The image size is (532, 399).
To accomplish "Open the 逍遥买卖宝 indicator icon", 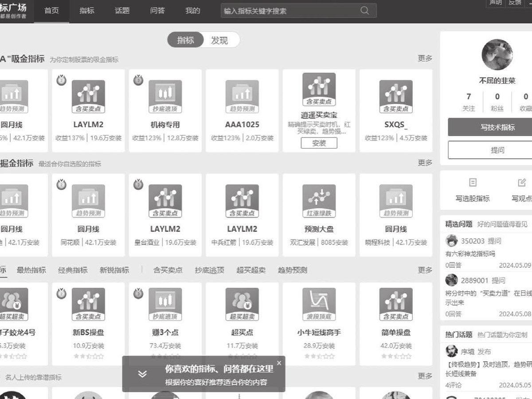I will point(319,90).
